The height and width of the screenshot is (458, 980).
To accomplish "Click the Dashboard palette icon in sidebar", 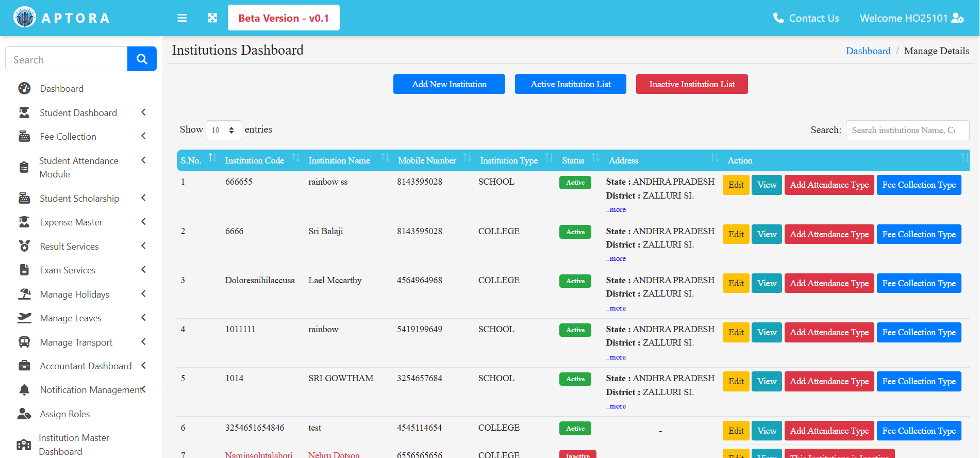I will 24,88.
